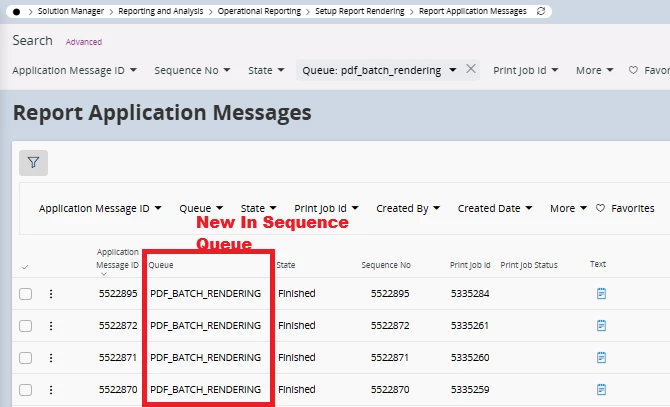670x407 pixels.
Task: Click the heart icon in top search bar
Action: 633,70
